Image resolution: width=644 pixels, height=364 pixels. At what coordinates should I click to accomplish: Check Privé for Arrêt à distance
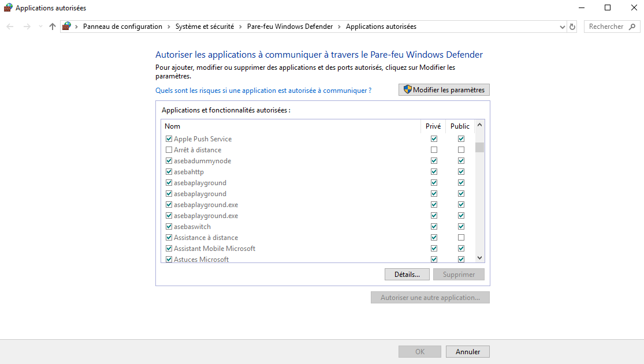click(x=434, y=150)
